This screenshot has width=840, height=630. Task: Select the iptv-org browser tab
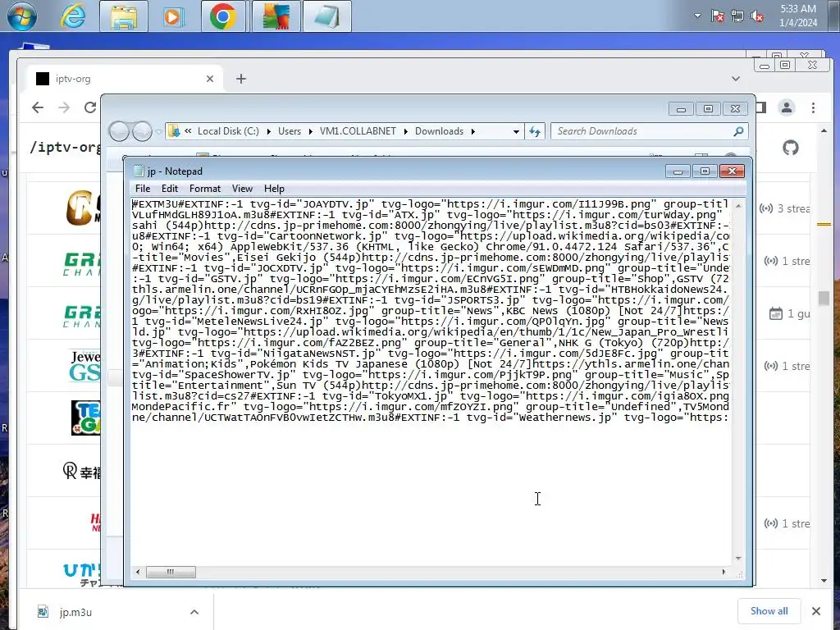[x=123, y=79]
